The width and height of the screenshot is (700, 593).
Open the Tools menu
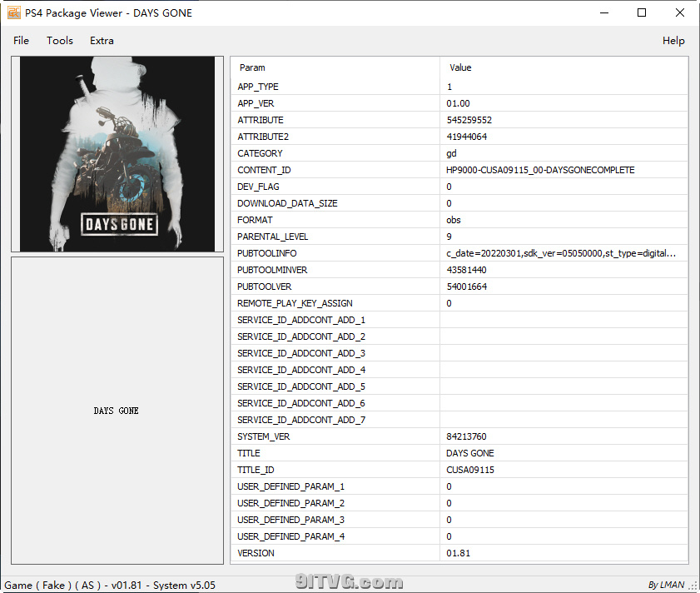click(60, 41)
